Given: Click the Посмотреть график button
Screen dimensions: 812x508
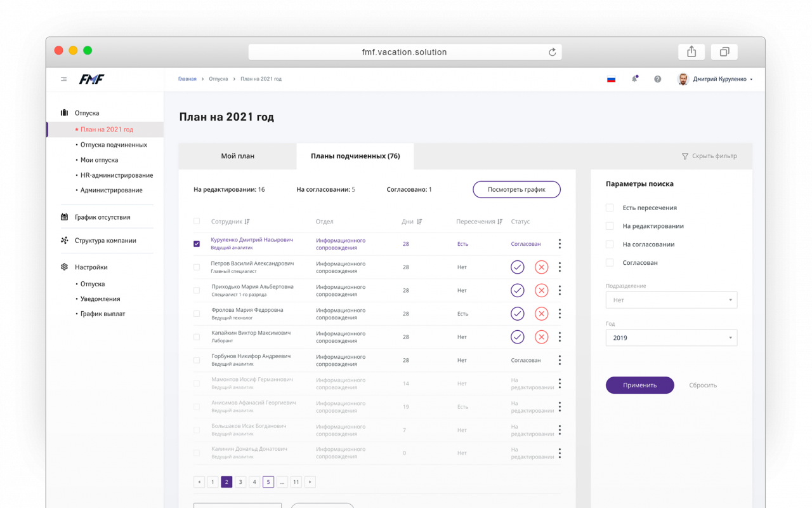Looking at the screenshot, I should tap(516, 189).
